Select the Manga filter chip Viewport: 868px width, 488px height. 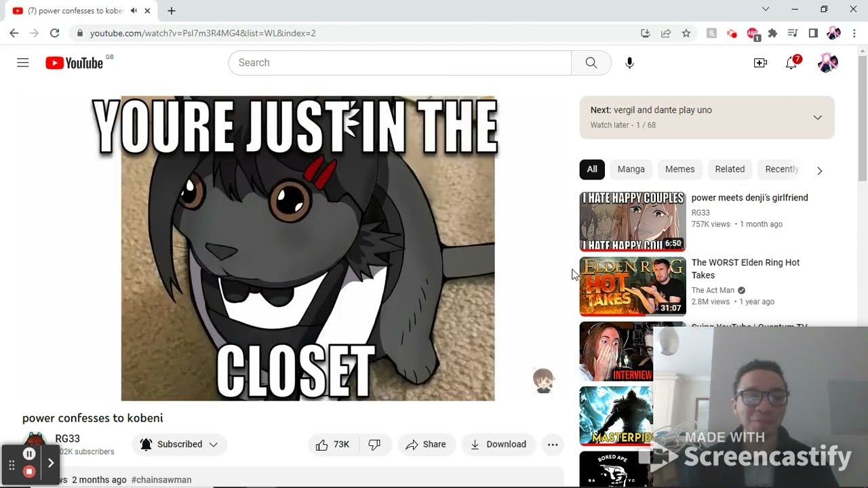[x=631, y=169]
